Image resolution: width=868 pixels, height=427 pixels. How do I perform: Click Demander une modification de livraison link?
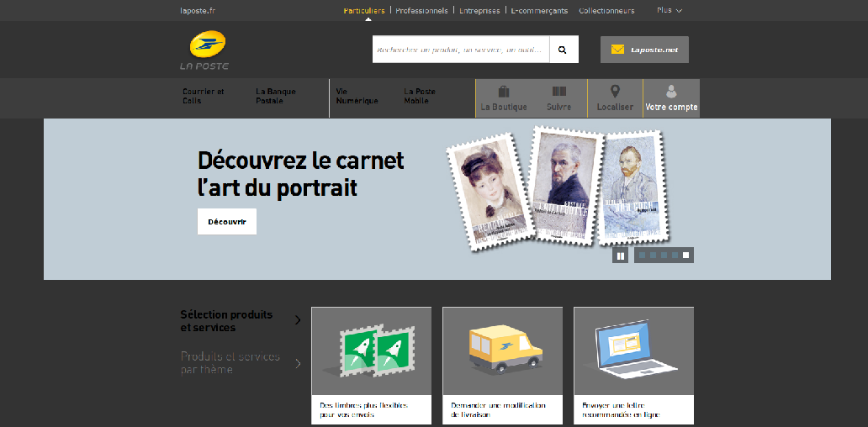pos(498,410)
